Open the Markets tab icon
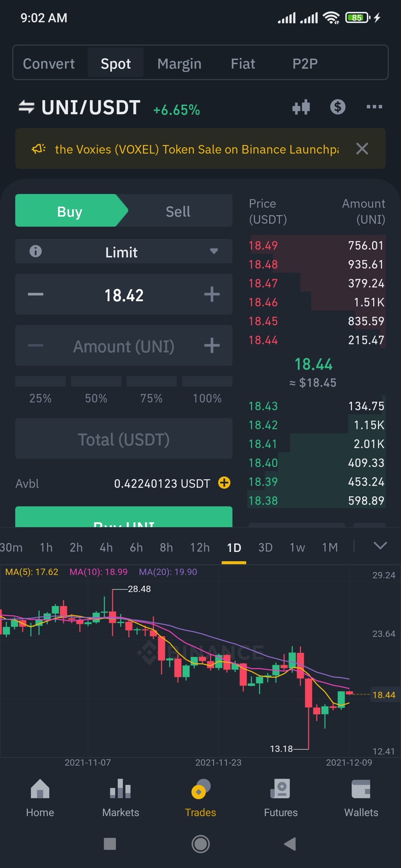 click(x=120, y=789)
